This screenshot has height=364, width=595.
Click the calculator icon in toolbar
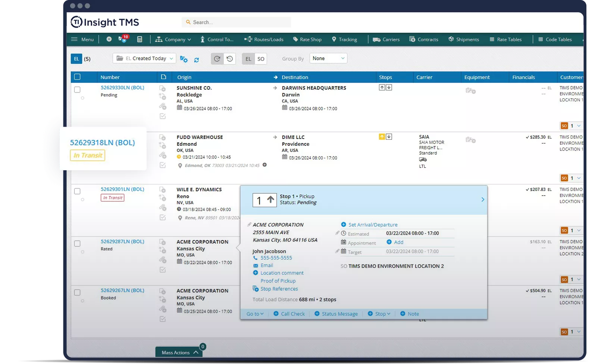tap(140, 39)
